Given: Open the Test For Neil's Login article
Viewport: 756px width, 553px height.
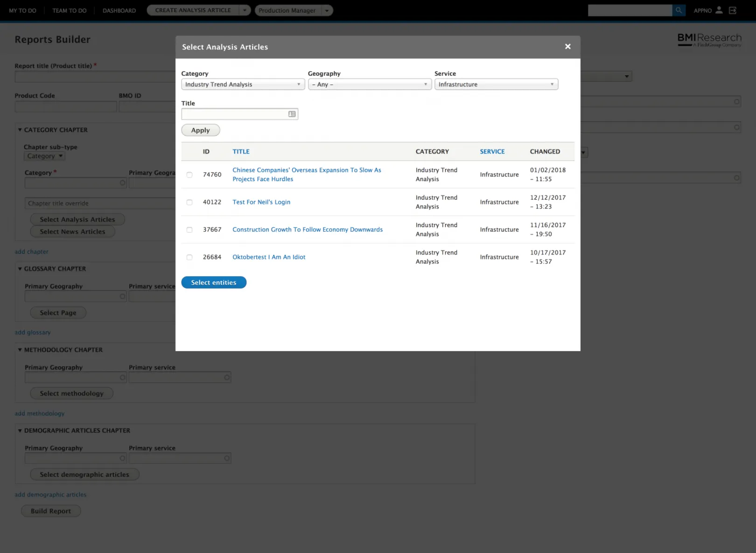Looking at the screenshot, I should pos(261,202).
